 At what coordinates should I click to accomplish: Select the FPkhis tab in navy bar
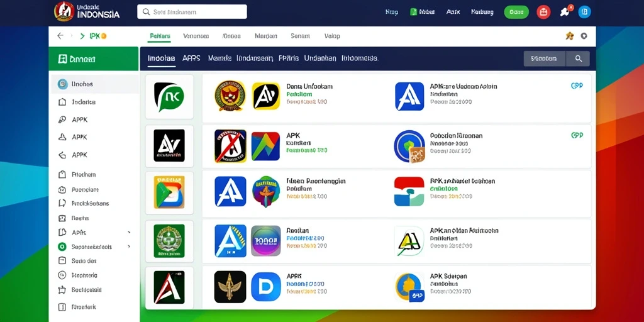[288, 58]
